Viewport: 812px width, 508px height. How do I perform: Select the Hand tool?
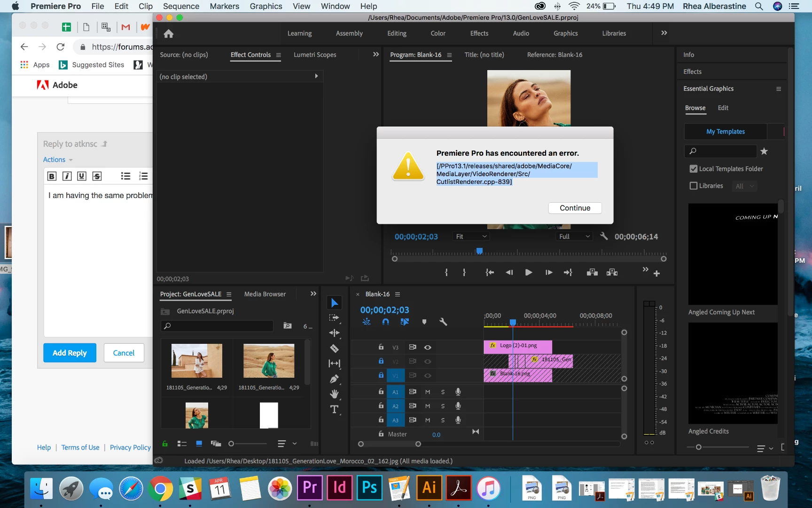pyautogui.click(x=334, y=394)
